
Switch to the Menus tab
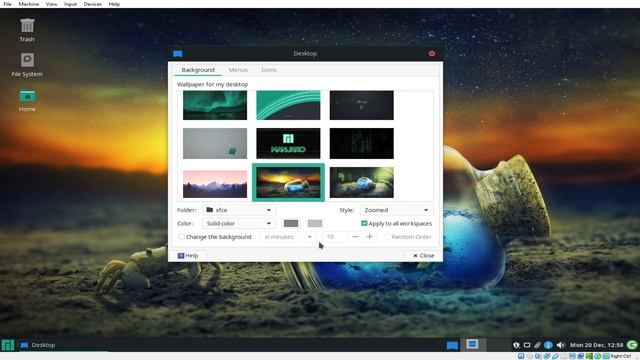238,70
